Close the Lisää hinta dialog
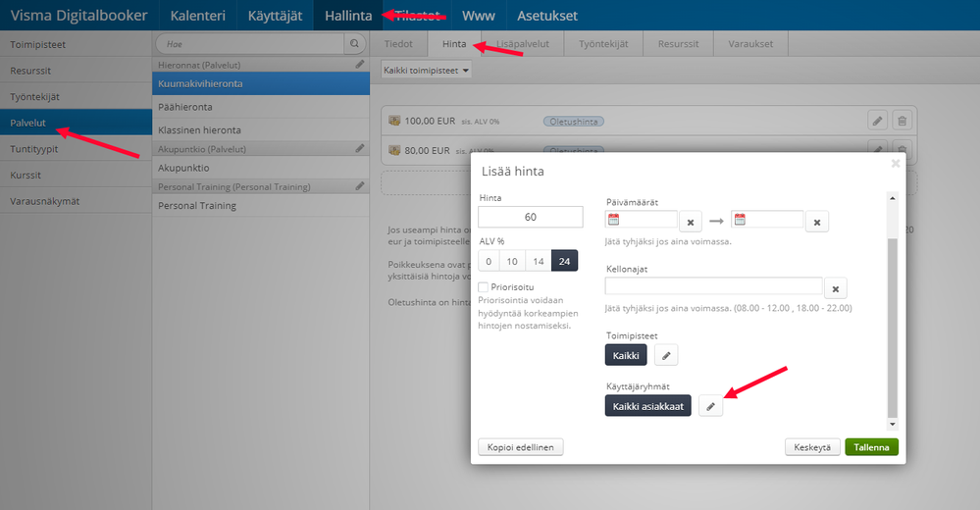Screen dimensions: 980x510 [896, 163]
